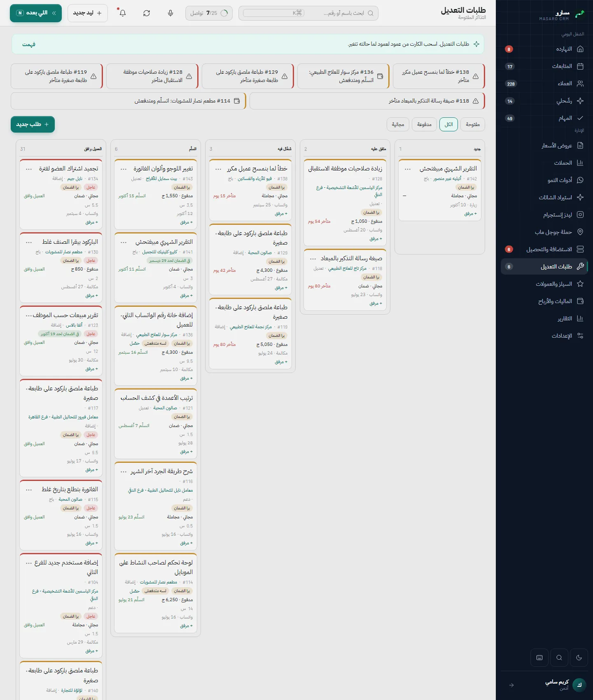This screenshot has height=700, width=593.
Task: Click the طلب جديد button
Action: 33,124
